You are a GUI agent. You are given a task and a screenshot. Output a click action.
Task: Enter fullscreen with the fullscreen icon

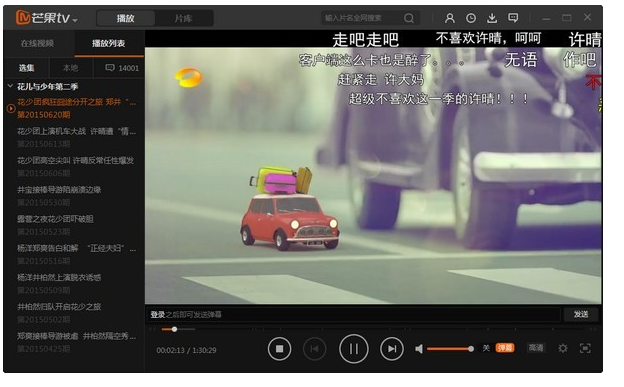pyautogui.click(x=585, y=348)
